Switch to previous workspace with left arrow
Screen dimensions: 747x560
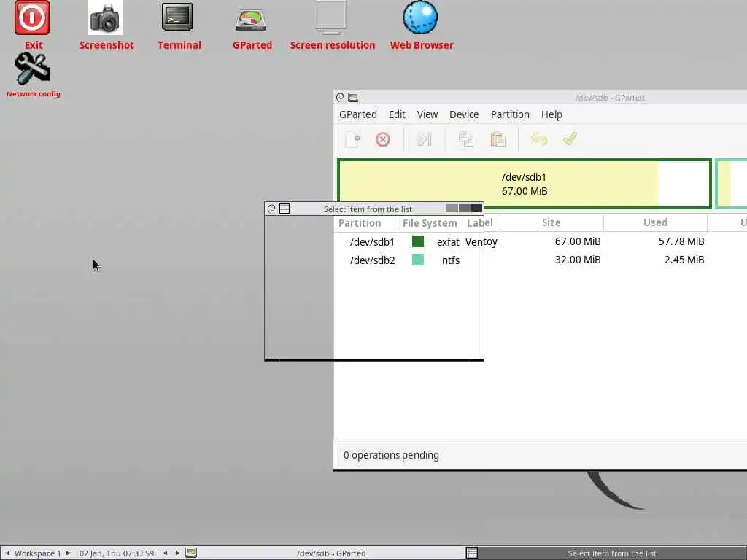click(x=7, y=553)
